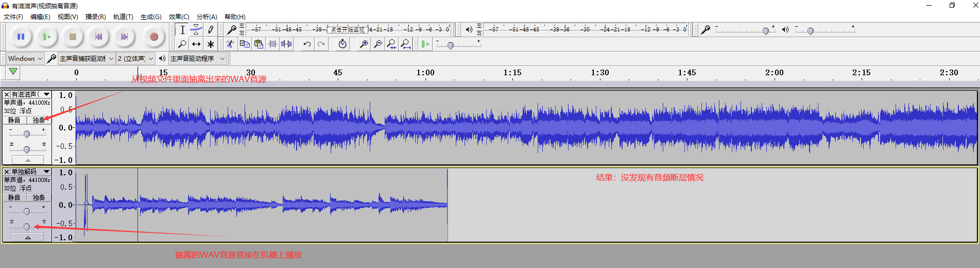The width and height of the screenshot is (980, 268).
Task: Click the Sync-Lock (clock) icon
Action: 342,44
